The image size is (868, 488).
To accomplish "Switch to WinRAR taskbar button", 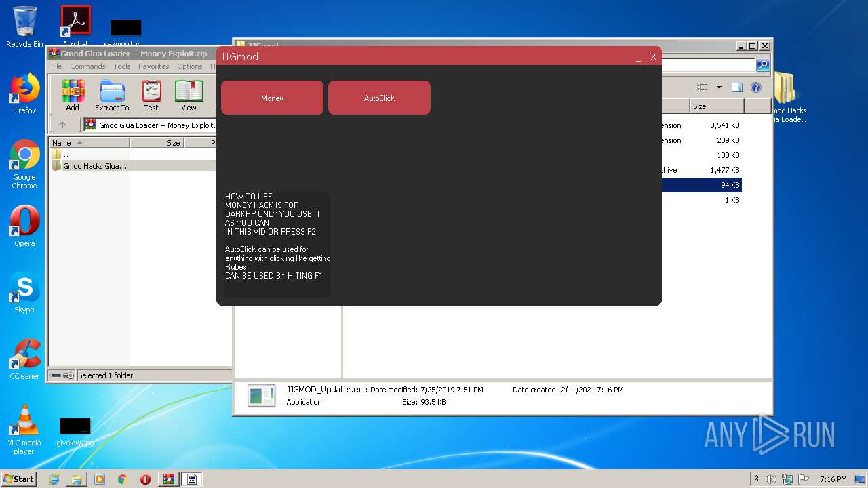I will (169, 479).
